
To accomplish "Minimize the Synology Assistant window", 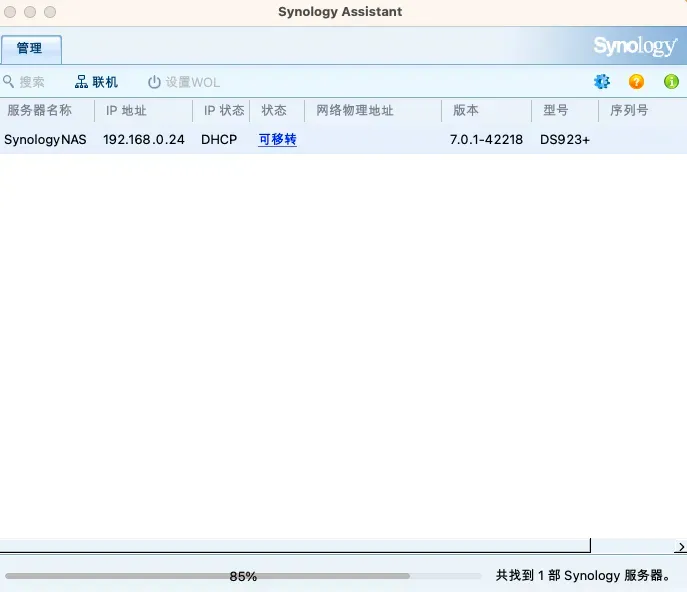I will click(x=30, y=12).
